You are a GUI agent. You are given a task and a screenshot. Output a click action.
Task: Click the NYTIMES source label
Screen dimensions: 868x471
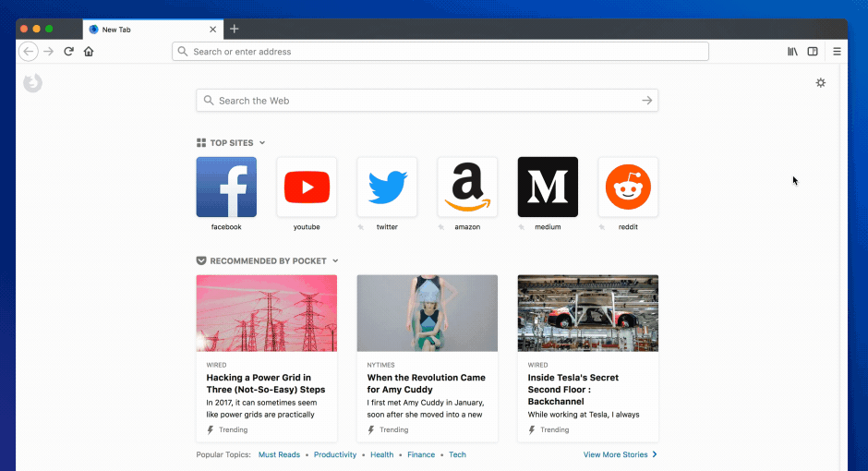[x=380, y=365]
